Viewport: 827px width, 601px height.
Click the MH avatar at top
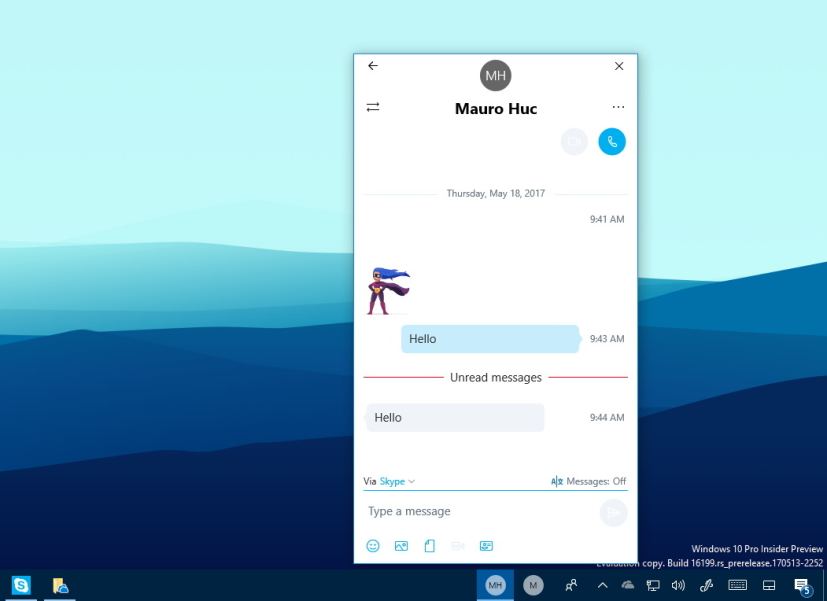pyautogui.click(x=495, y=75)
